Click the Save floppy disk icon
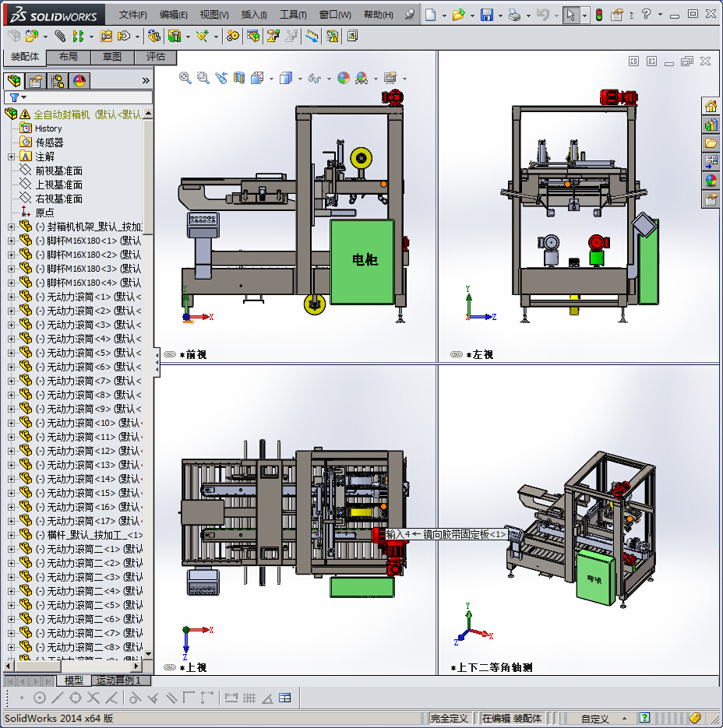The image size is (723, 728). tap(486, 15)
